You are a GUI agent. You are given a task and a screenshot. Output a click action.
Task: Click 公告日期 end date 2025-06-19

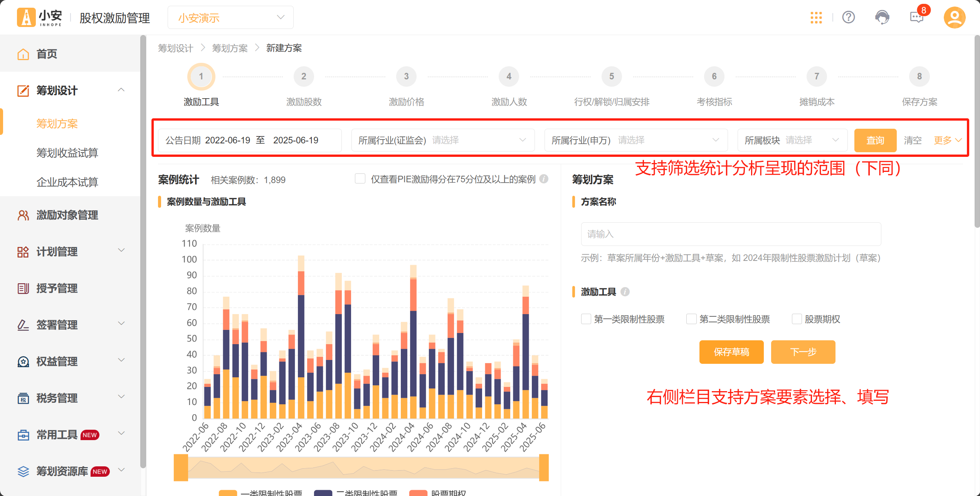[x=296, y=140]
